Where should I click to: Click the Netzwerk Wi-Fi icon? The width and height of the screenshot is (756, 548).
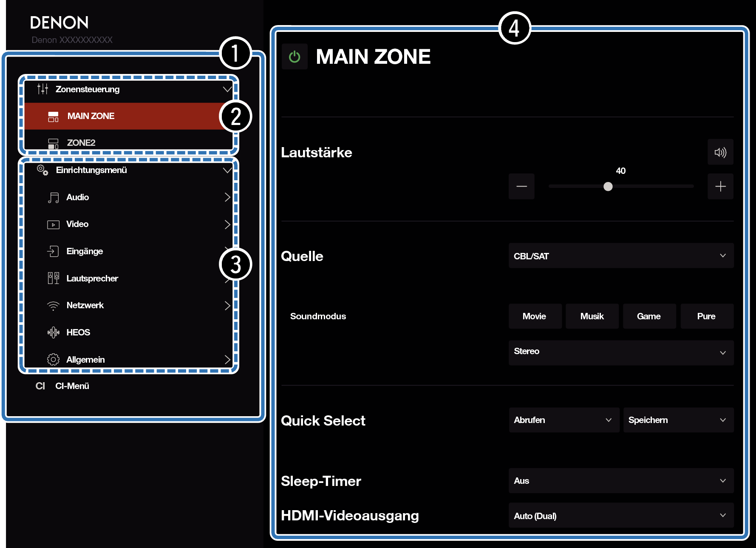(x=53, y=306)
